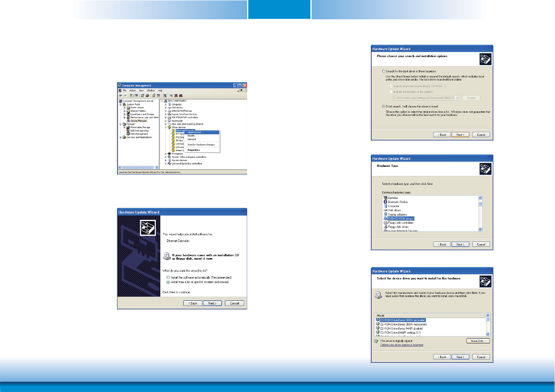
Task: Click the help question-mark toolbar icon
Action: 154,95
